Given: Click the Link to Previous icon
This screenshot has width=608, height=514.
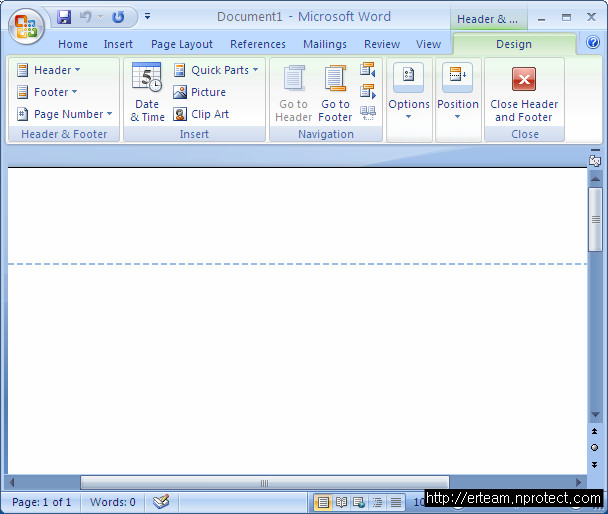Looking at the screenshot, I should pyautogui.click(x=368, y=113).
